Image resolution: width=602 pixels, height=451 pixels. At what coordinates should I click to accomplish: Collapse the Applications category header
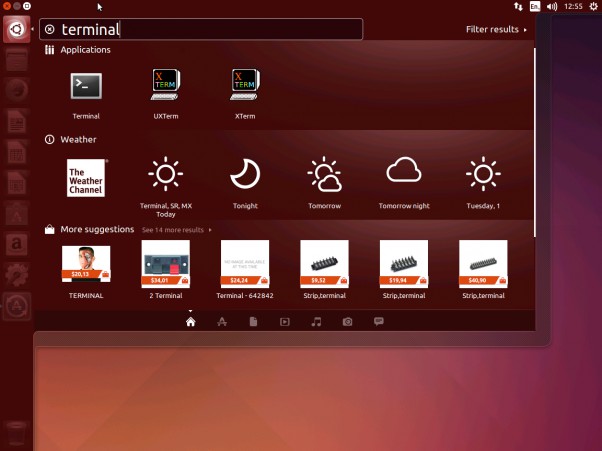pos(78,50)
